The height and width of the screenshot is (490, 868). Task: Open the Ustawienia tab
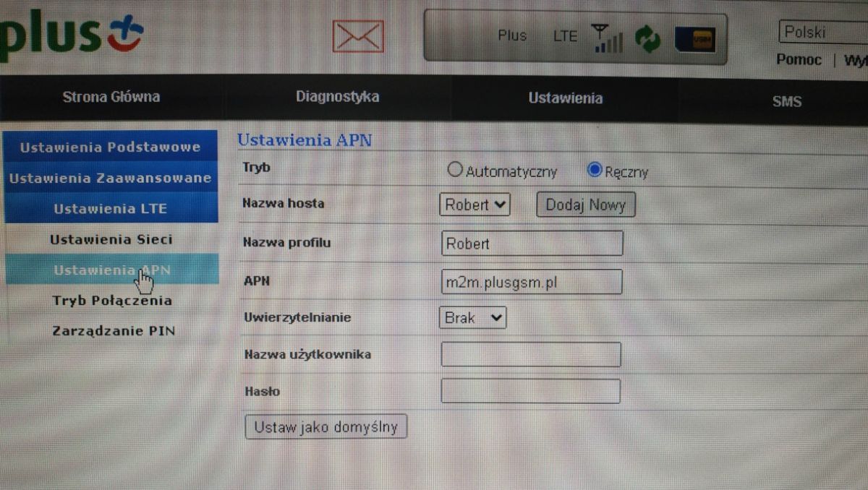[x=565, y=98]
